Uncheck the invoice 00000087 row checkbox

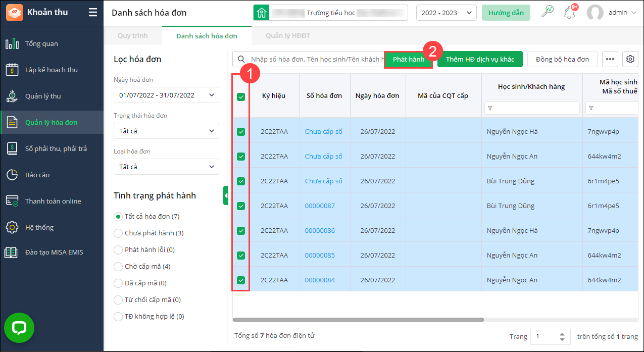pos(241,206)
